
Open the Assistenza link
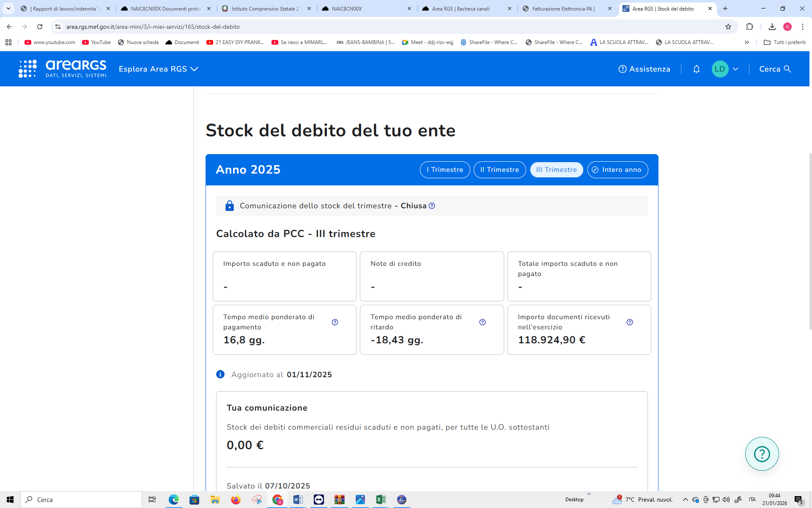tap(644, 69)
